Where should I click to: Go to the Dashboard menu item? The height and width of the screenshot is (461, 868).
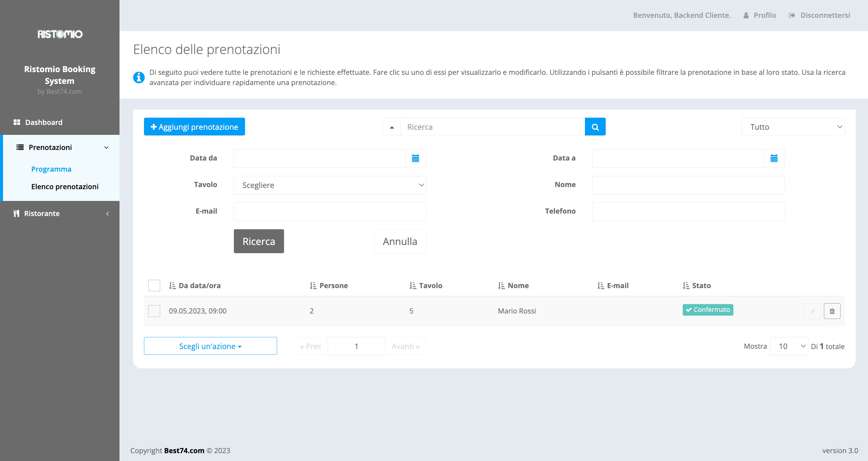[44, 122]
